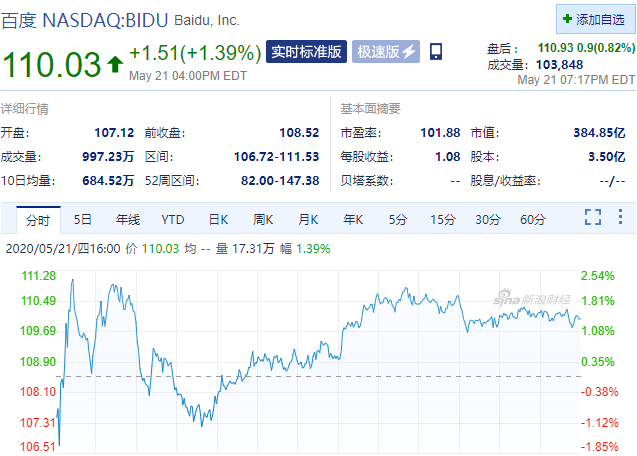Click the Baidu, Inc. company name
Viewport: 637px width, 456px height.
point(207,20)
